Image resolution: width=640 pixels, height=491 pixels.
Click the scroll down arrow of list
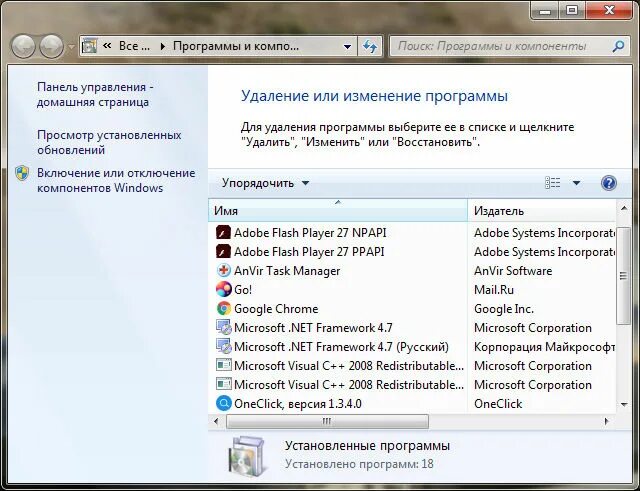(624, 404)
